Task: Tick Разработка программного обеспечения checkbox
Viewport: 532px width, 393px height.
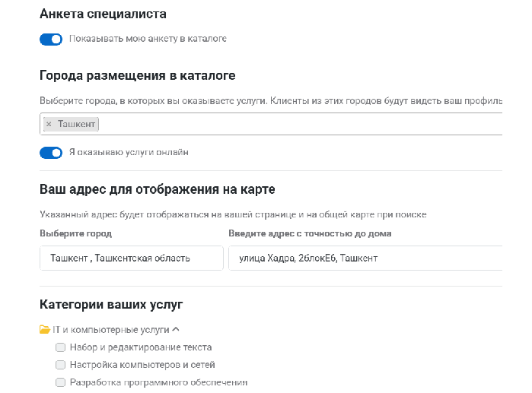Action: coord(60,382)
